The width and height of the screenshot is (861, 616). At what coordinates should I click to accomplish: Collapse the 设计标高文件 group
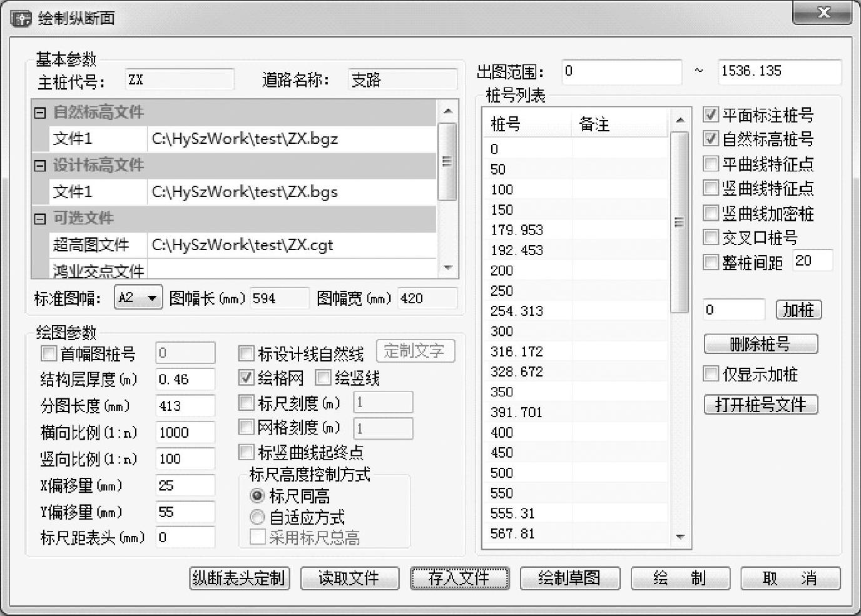coord(40,166)
